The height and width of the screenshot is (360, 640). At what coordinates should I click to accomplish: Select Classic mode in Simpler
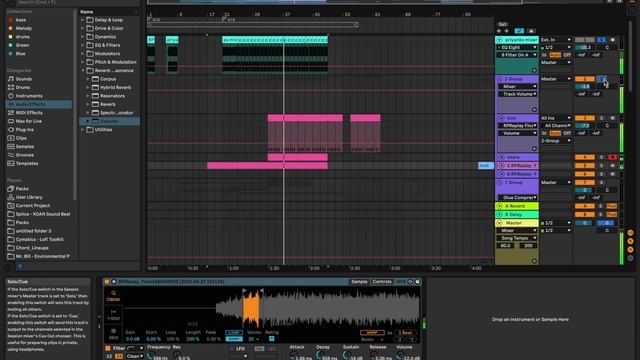(113, 296)
